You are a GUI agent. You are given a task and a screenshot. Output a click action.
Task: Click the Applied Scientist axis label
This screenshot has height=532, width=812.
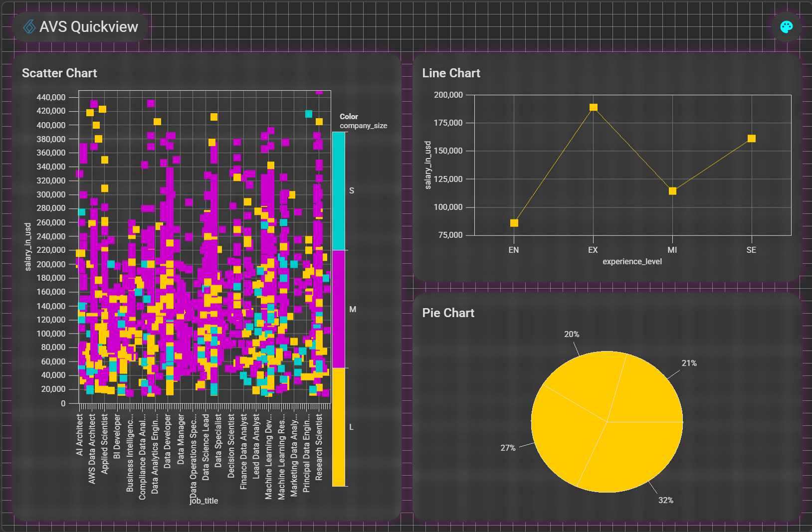[104, 444]
